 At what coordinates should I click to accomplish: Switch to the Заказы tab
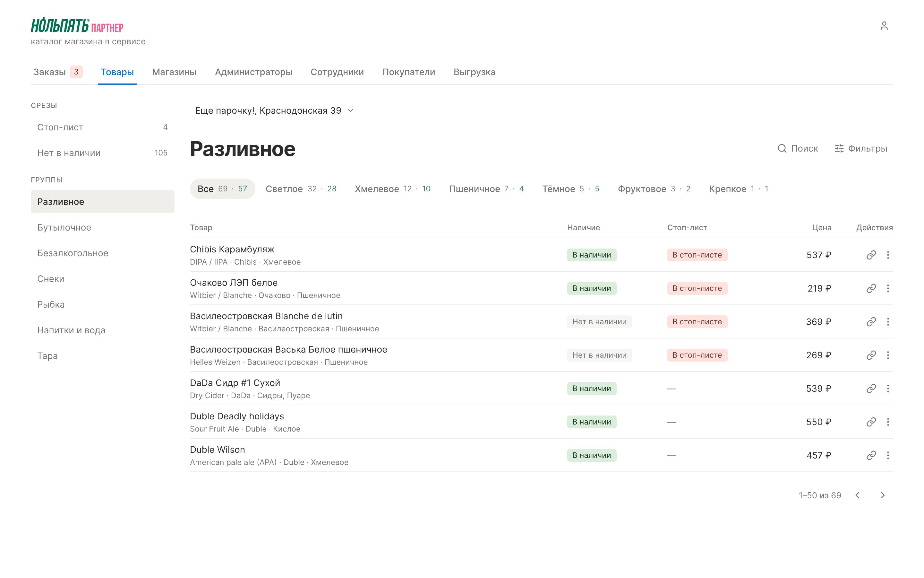click(x=58, y=72)
